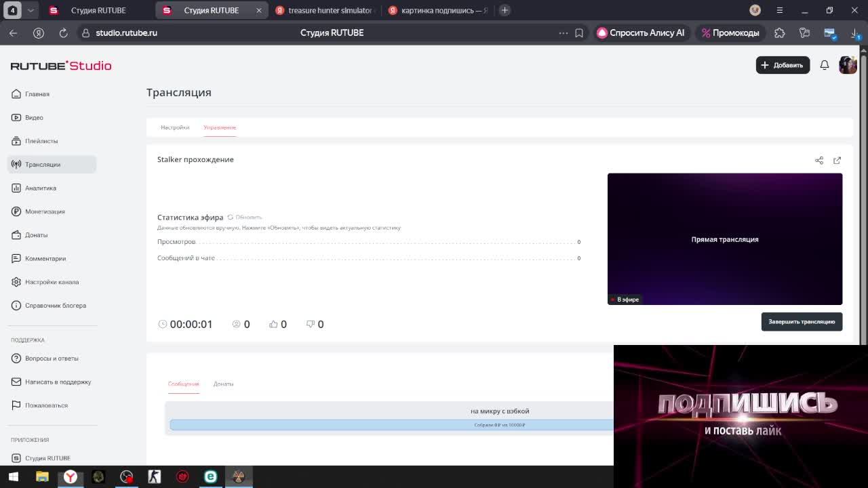Open OBS Studio taskbar icon
This screenshot has height=488, width=868.
coord(126,476)
